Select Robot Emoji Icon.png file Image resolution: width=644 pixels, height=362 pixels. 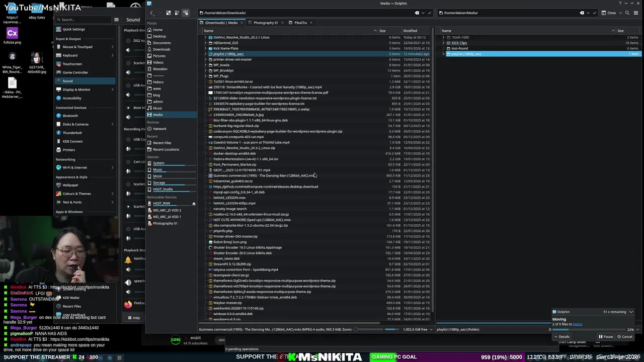[229, 242]
